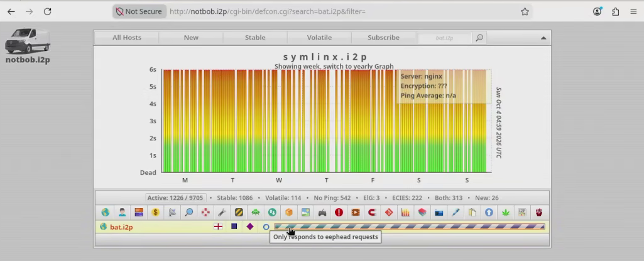Open the browser hamburger menu

(x=633, y=11)
